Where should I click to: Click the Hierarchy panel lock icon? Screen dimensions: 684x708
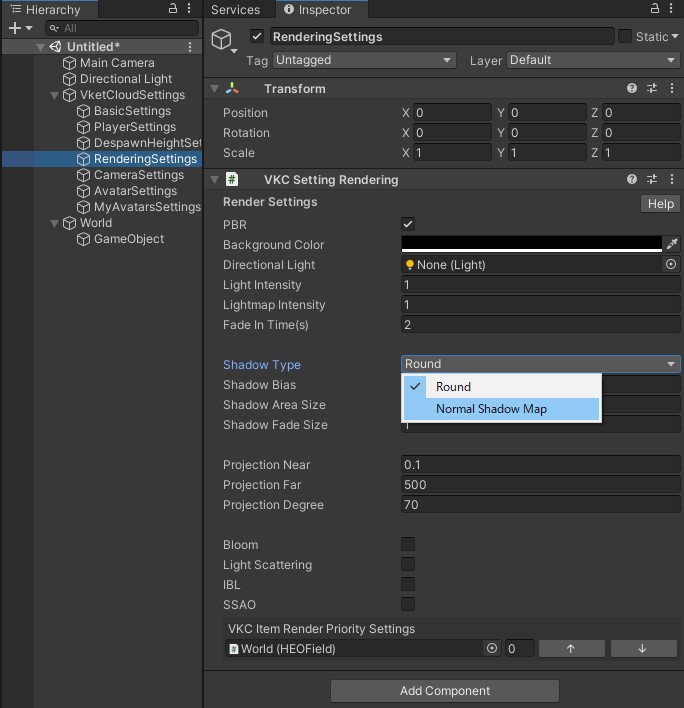pyautogui.click(x=174, y=9)
